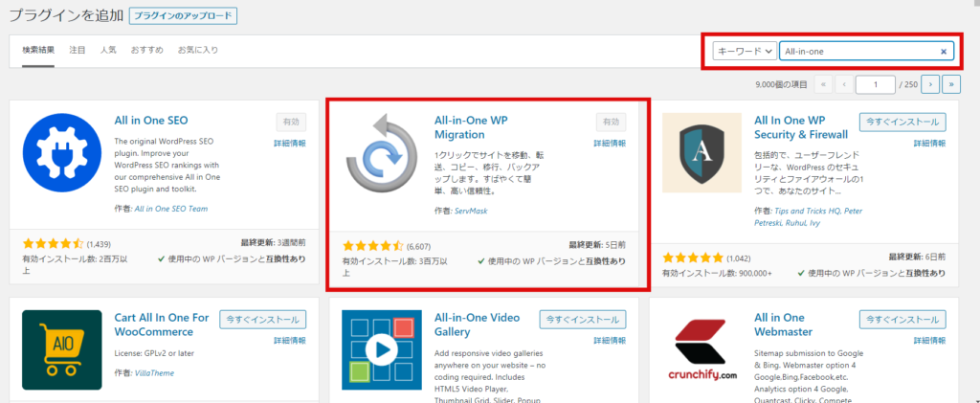Switch to the 注目 tab
Screen dimensions: 980x403
[x=78, y=50]
